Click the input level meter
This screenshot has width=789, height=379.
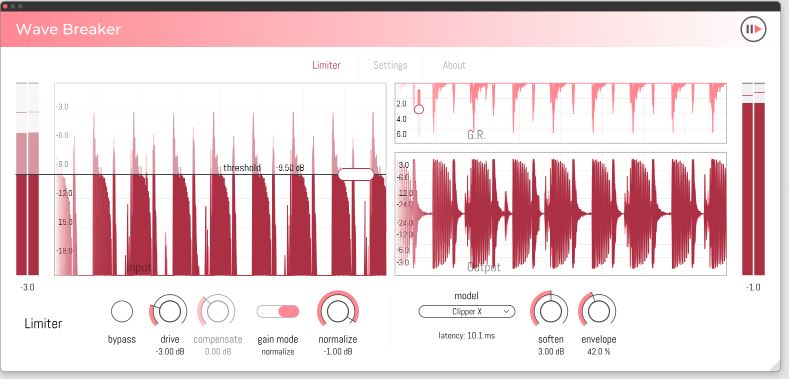tap(27, 179)
